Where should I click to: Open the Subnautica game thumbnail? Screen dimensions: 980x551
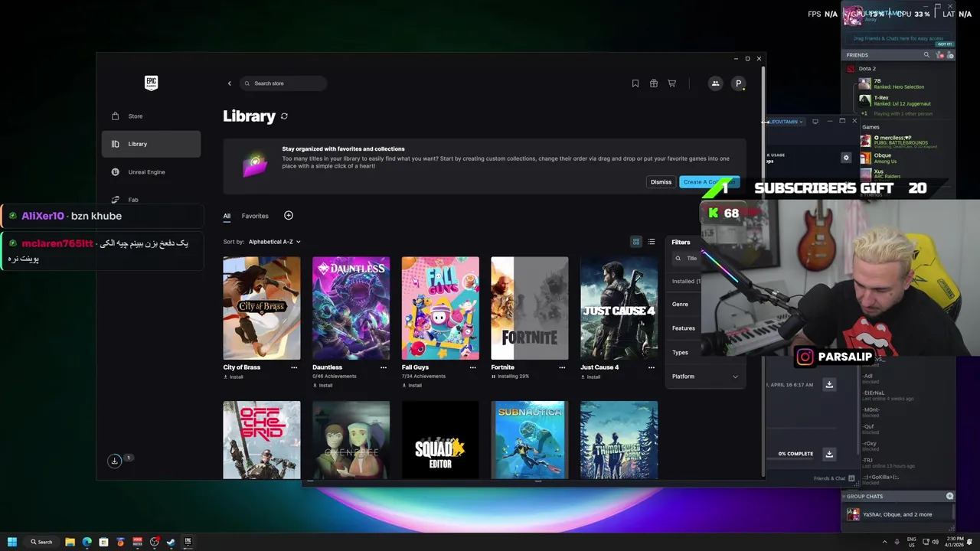tap(530, 440)
